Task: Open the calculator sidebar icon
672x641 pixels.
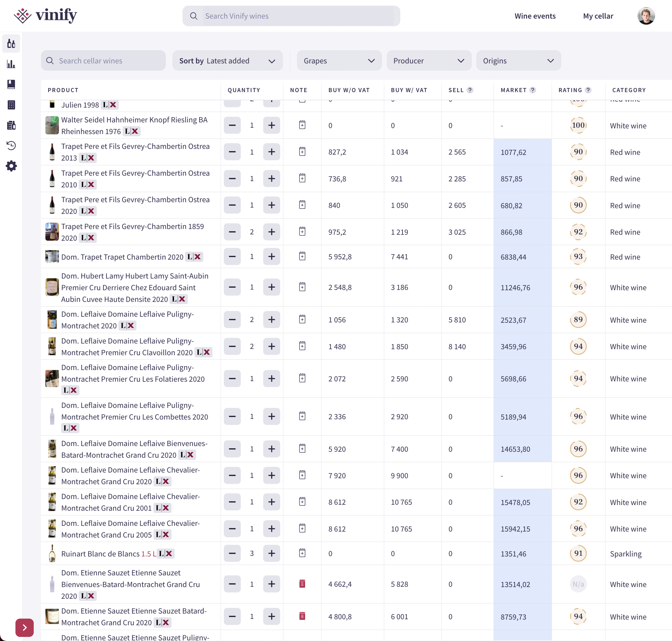Action: [11, 105]
